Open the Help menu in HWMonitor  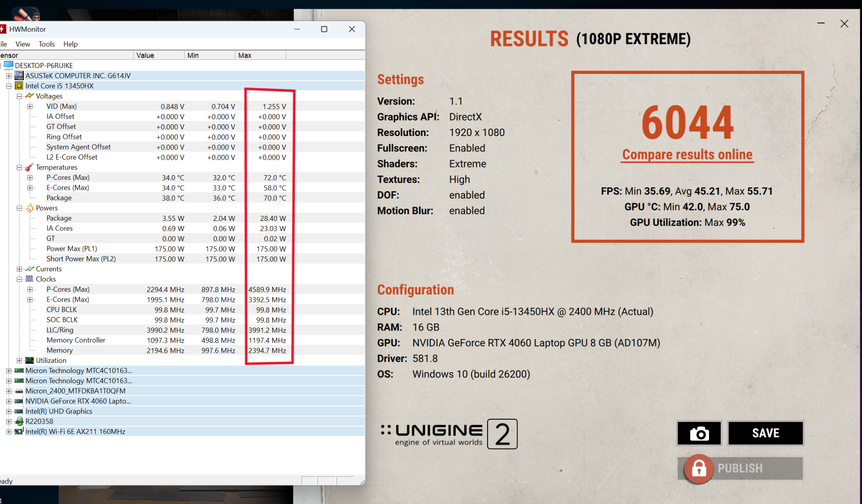click(x=71, y=44)
